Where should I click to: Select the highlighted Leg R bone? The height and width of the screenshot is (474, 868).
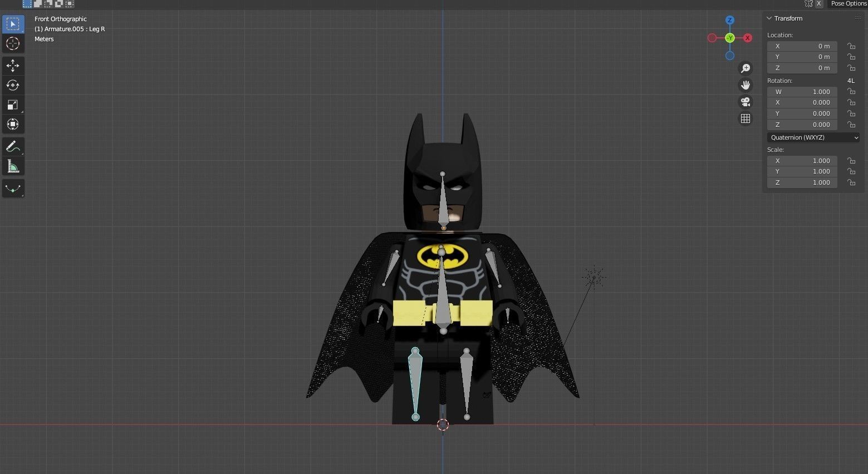[x=415, y=384]
